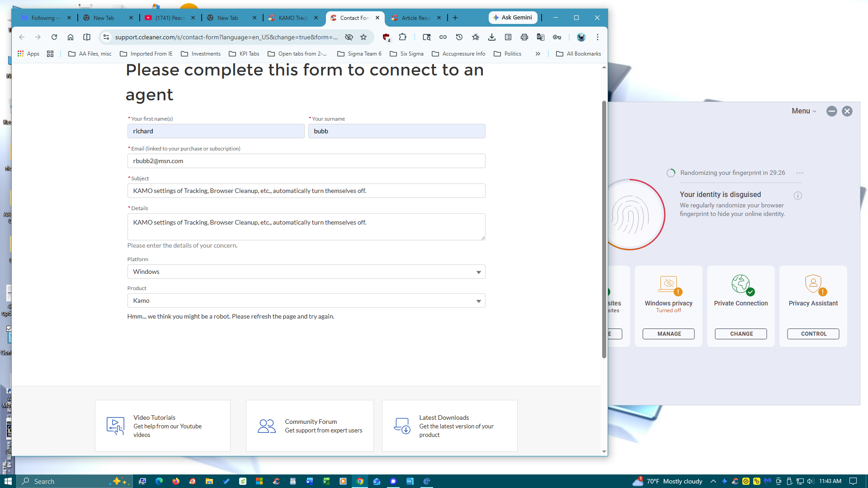
Task: Click the page vertical scrollbar
Action: [x=604, y=226]
